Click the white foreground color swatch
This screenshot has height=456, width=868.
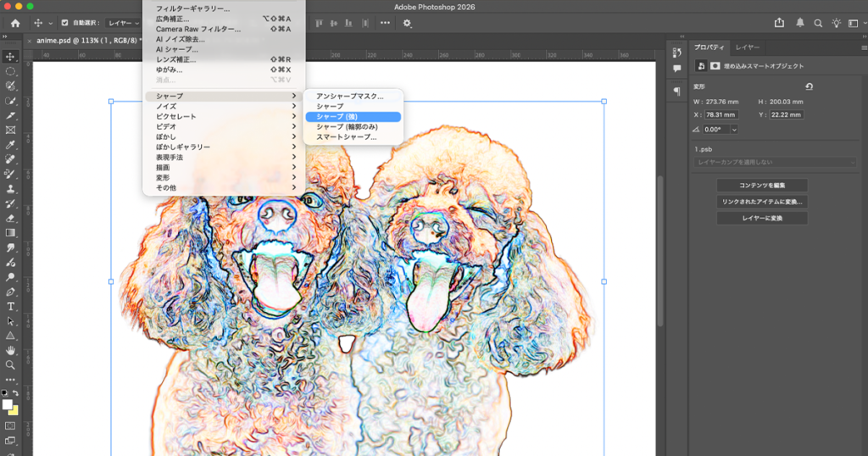tap(8, 404)
